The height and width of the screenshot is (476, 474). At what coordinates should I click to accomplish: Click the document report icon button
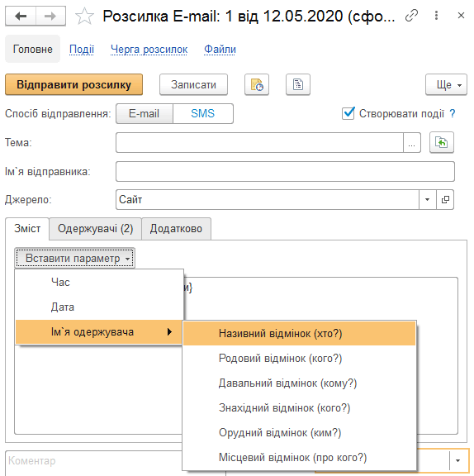click(298, 84)
